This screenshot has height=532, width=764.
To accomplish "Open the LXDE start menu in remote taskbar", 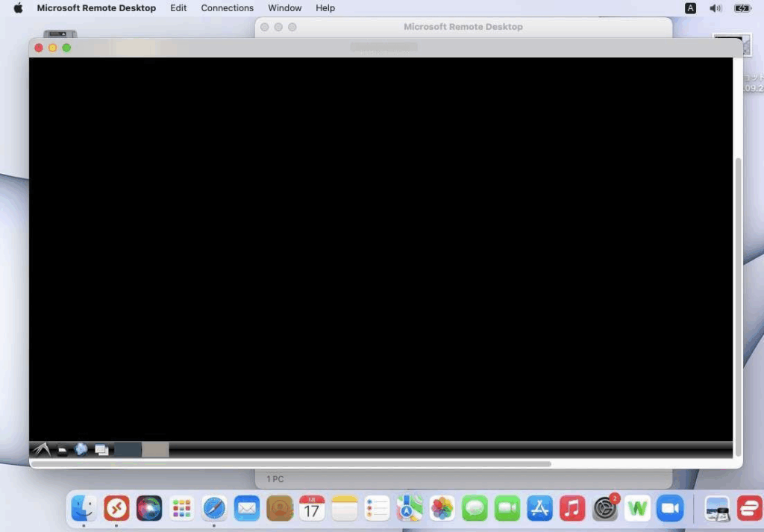I will (42, 449).
